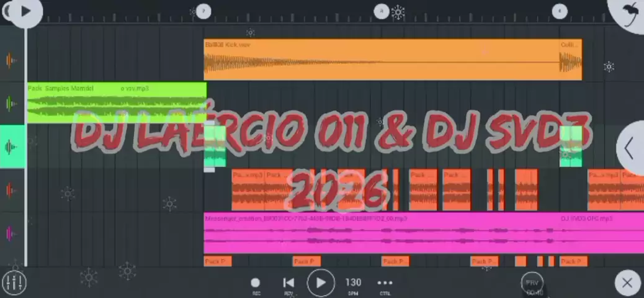This screenshot has height=298, width=644.
Task: Jump to the middle circular bar marker on the ruler
Action: [x=382, y=11]
